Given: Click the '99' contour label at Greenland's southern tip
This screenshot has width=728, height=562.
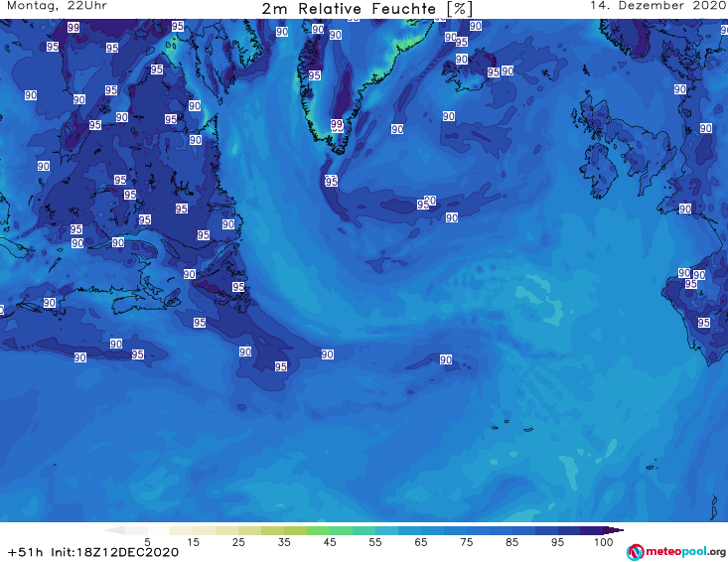Looking at the screenshot, I should [x=337, y=124].
